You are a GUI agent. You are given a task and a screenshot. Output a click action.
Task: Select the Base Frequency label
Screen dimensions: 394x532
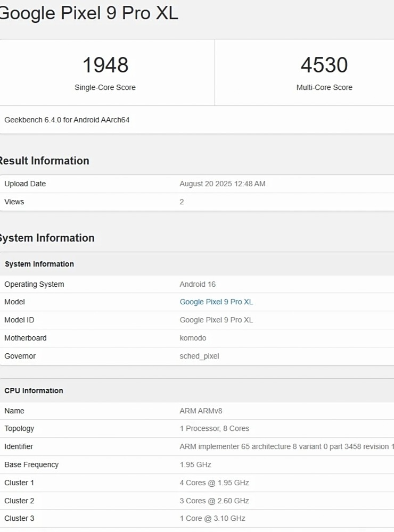[31, 465]
